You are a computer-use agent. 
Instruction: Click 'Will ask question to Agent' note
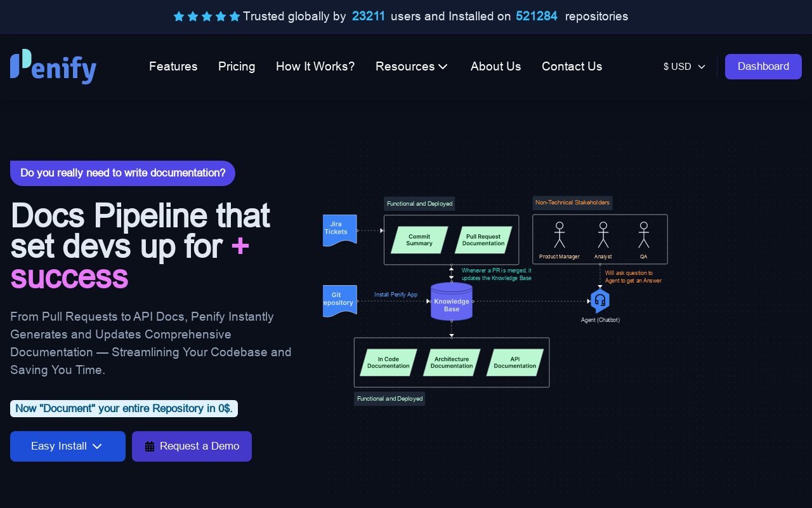tap(633, 277)
